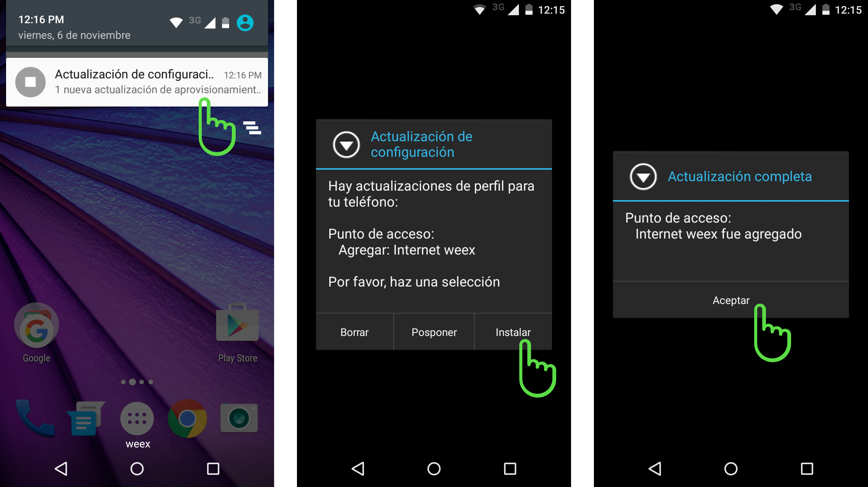This screenshot has width=868, height=487.
Task: Tap the app drawer icon
Action: click(136, 417)
